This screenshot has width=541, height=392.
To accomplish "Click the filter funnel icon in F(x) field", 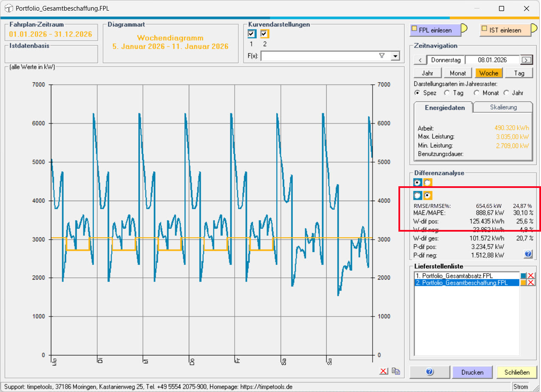I will click(381, 56).
